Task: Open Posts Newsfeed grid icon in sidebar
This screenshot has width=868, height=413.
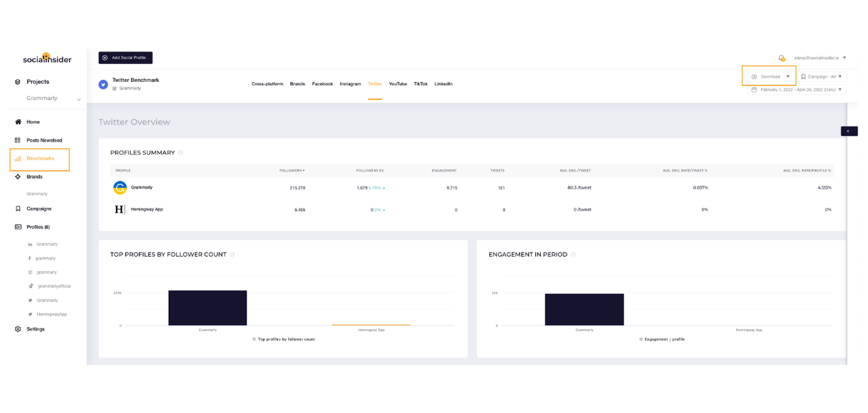Action: click(18, 140)
